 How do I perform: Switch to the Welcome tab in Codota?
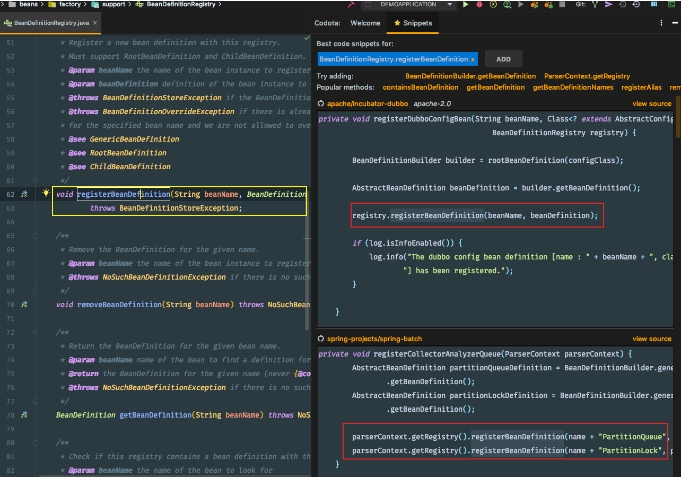(365, 23)
